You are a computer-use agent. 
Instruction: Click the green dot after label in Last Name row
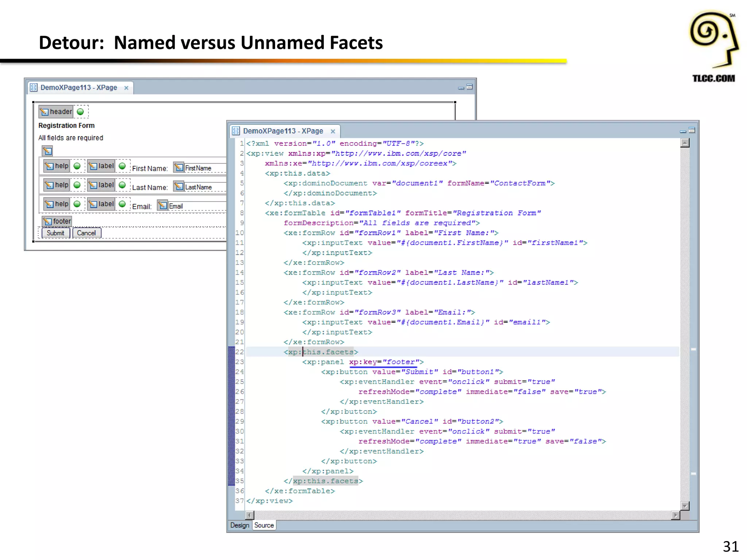point(122,185)
